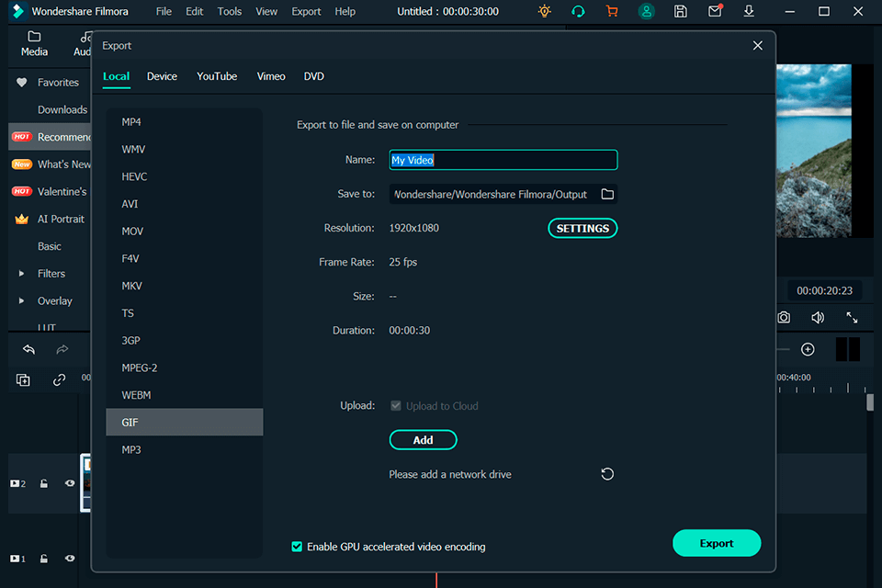Select WEBM export format

pyautogui.click(x=185, y=395)
